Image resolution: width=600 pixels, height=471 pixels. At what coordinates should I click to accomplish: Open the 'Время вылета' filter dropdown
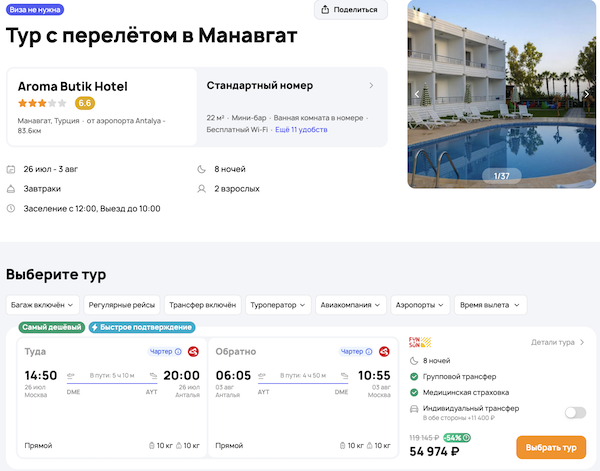(x=490, y=304)
